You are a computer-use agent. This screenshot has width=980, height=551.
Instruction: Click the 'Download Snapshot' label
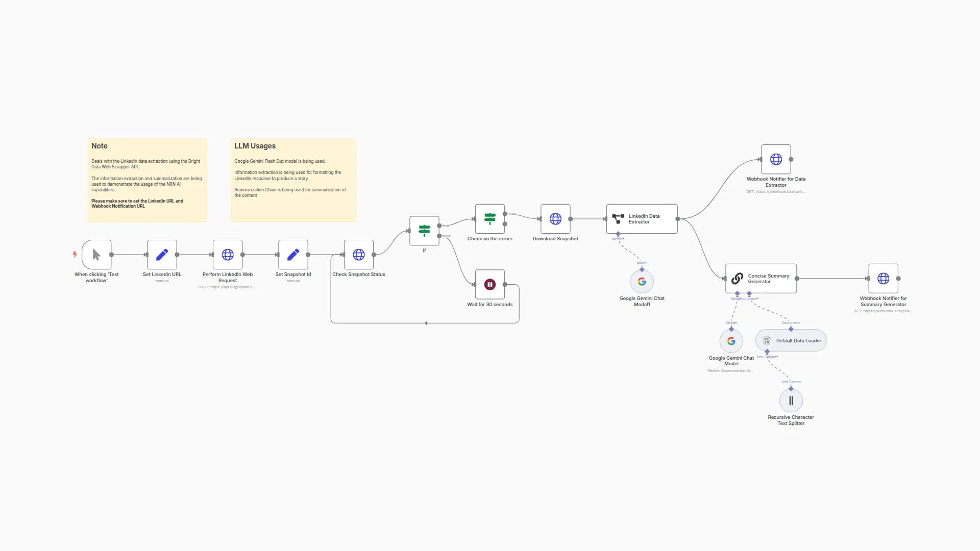click(555, 239)
